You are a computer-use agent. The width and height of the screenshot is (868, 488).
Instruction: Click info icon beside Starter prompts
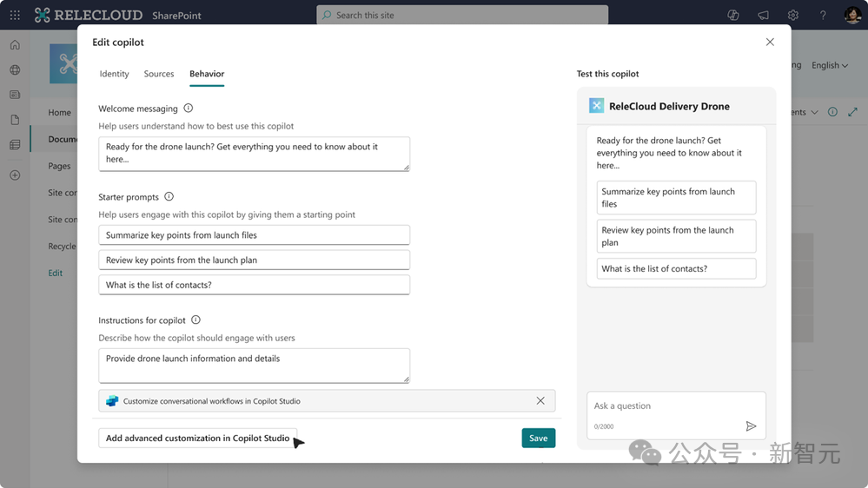tap(169, 197)
